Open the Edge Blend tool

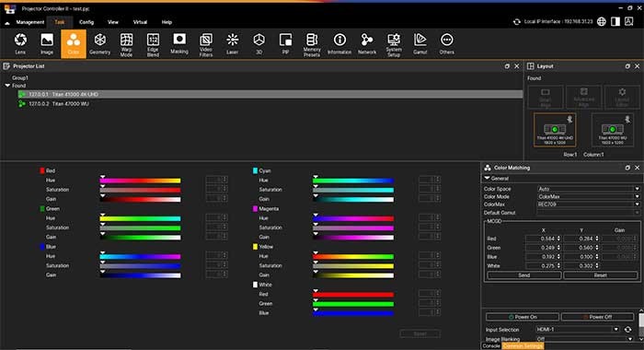pyautogui.click(x=153, y=44)
